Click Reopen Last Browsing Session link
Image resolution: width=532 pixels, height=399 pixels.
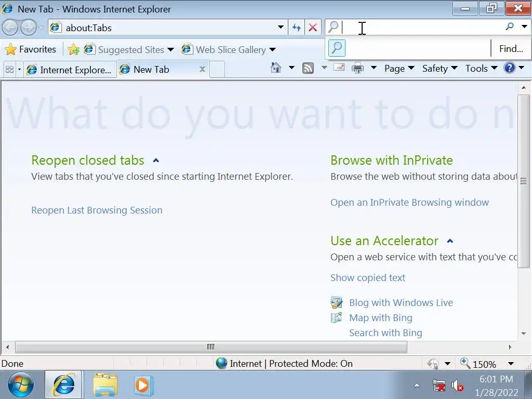(97, 210)
